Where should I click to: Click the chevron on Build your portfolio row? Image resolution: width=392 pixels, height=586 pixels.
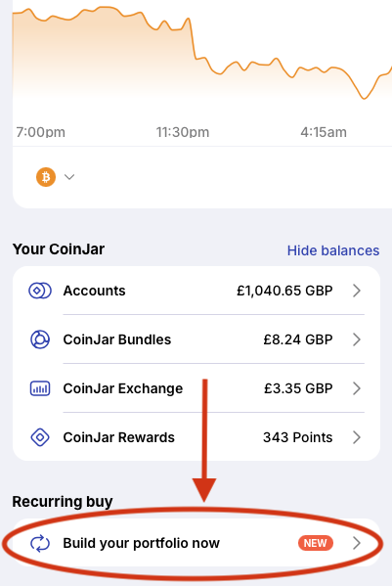click(357, 543)
